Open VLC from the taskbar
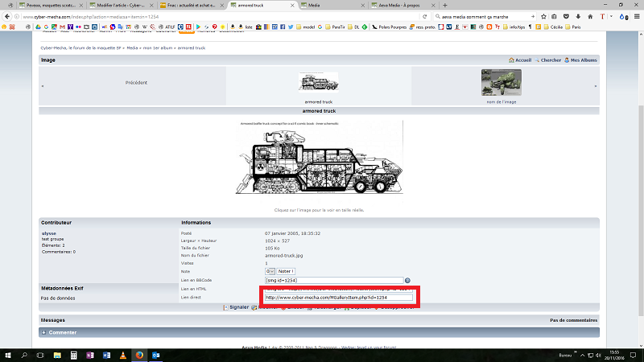The image size is (644, 362). point(123,355)
